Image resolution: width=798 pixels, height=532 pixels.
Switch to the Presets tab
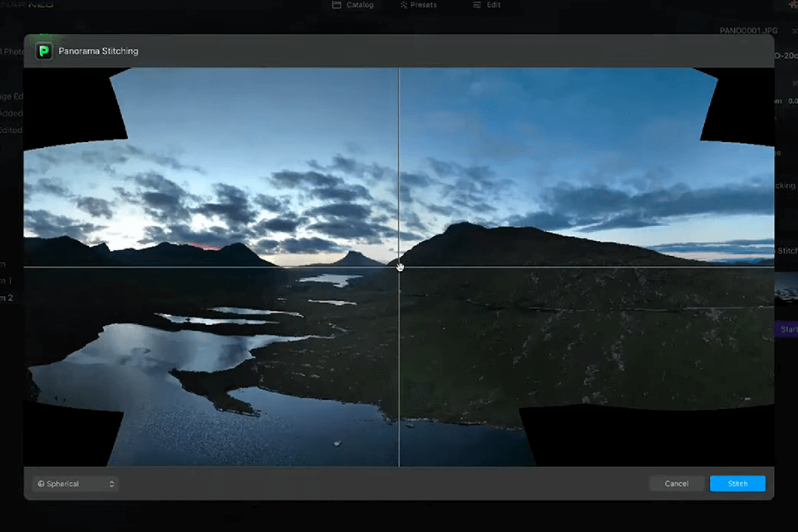point(418,5)
